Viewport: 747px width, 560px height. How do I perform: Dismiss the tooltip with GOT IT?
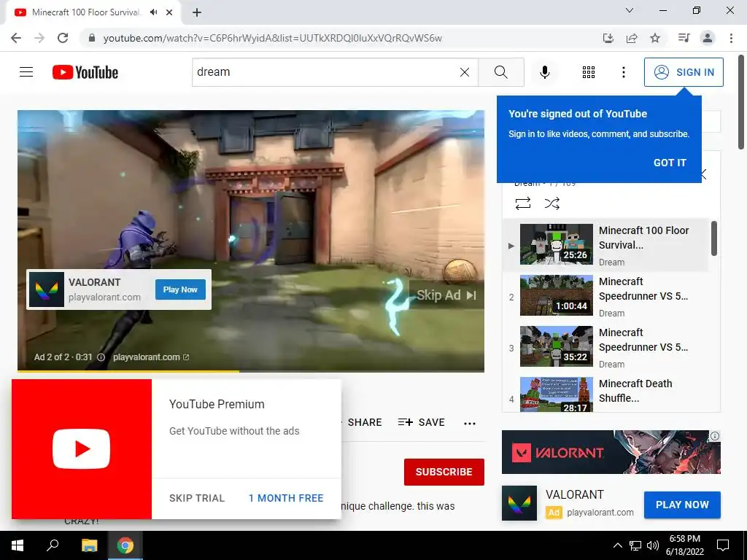[670, 163]
